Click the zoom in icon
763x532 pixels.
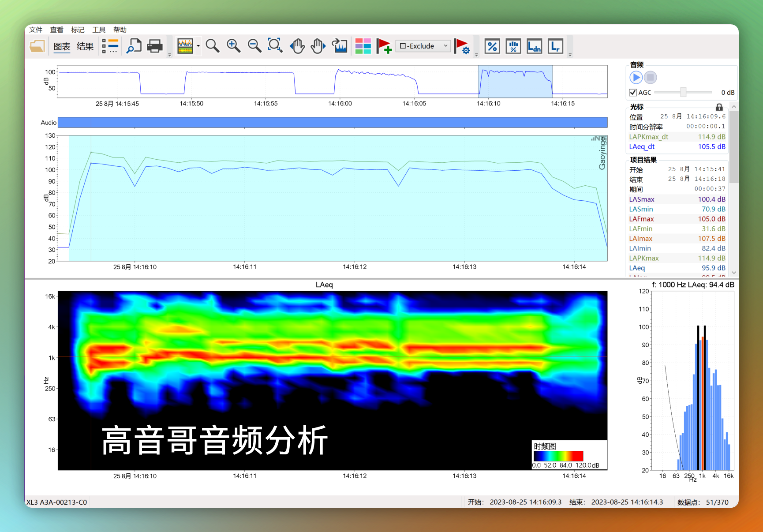(233, 46)
